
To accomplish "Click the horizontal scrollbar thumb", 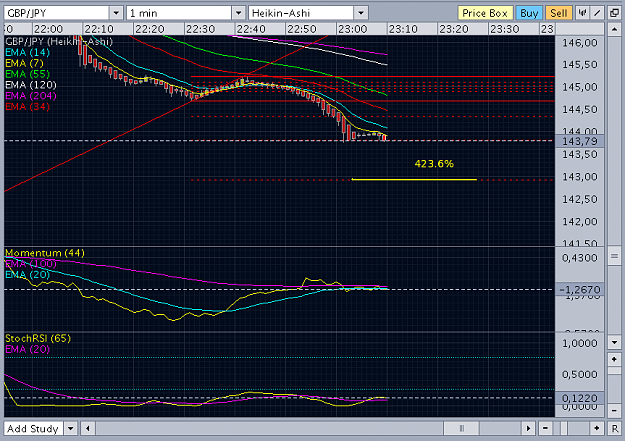I will [462, 429].
